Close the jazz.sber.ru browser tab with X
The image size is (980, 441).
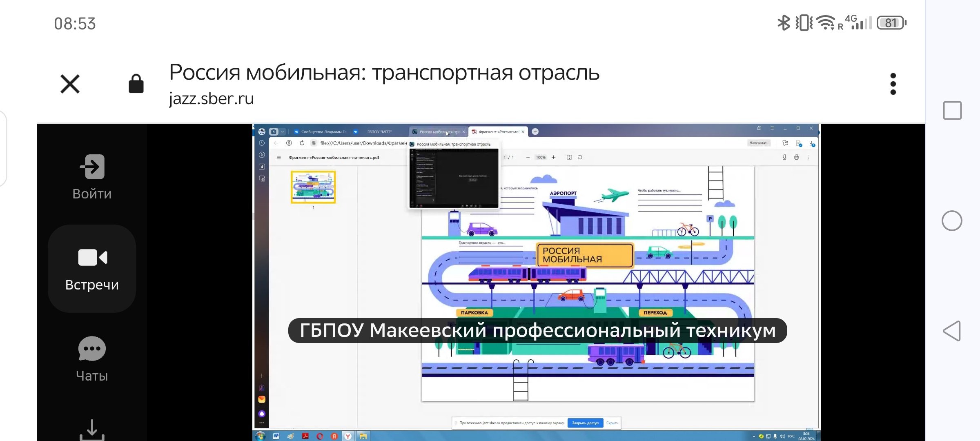[x=70, y=84]
